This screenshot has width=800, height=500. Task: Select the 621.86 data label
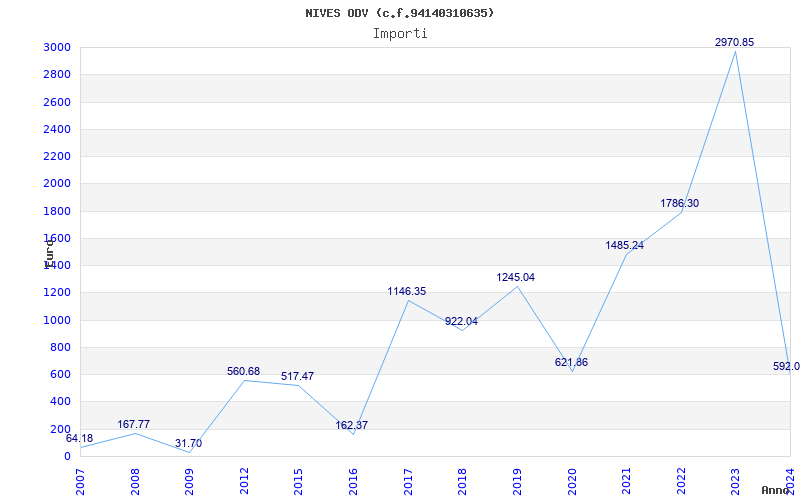571,362
